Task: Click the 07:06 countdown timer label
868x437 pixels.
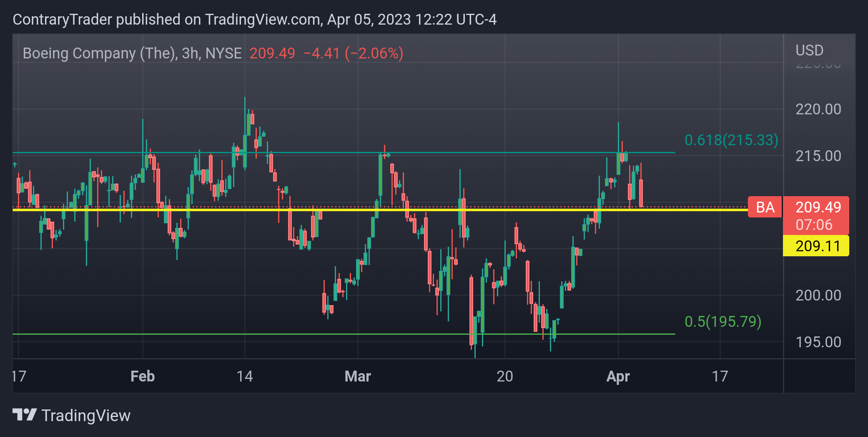Action: click(814, 225)
